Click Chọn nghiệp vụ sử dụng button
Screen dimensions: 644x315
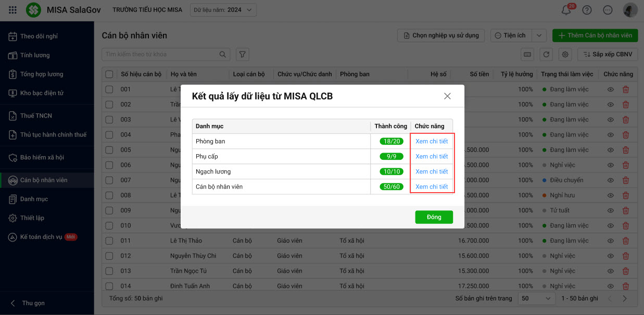pos(441,35)
